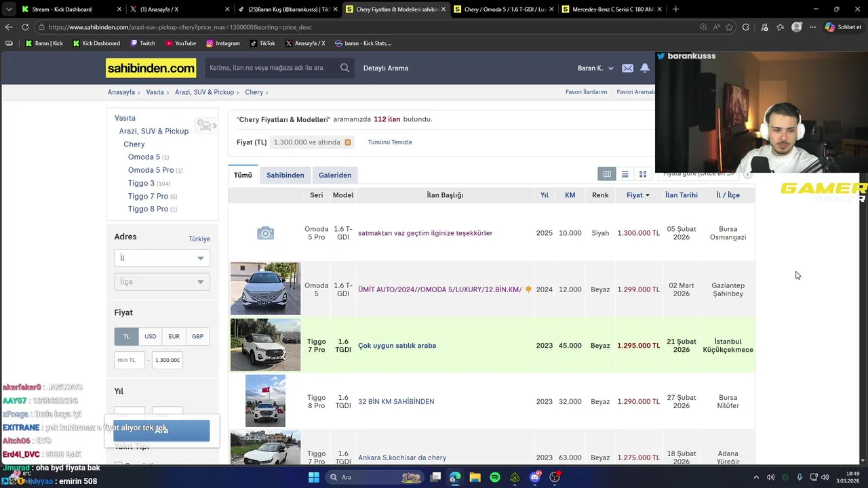
Task: Click the Windows Start button
Action: (314, 477)
